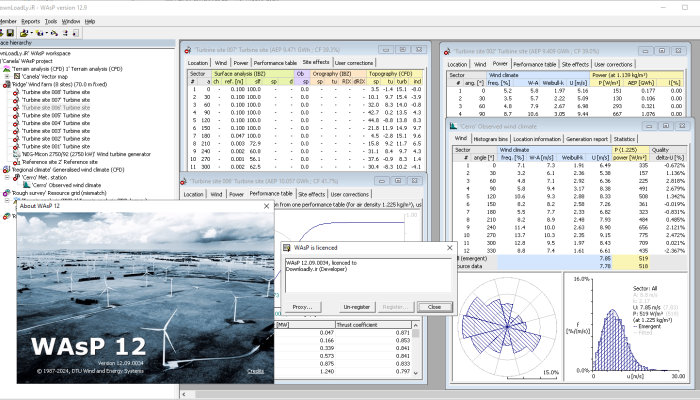Click the licence info text box
Screen dimensions: 700x400
[x=368, y=275]
